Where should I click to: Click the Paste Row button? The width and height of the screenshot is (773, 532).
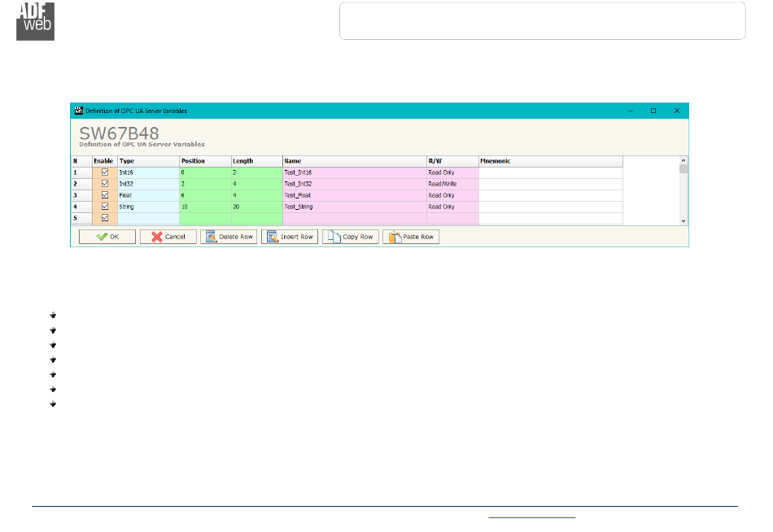pyautogui.click(x=411, y=237)
